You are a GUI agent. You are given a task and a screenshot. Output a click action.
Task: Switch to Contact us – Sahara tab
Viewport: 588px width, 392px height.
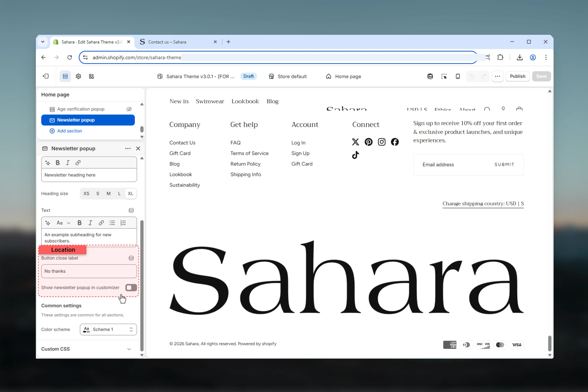tap(178, 42)
